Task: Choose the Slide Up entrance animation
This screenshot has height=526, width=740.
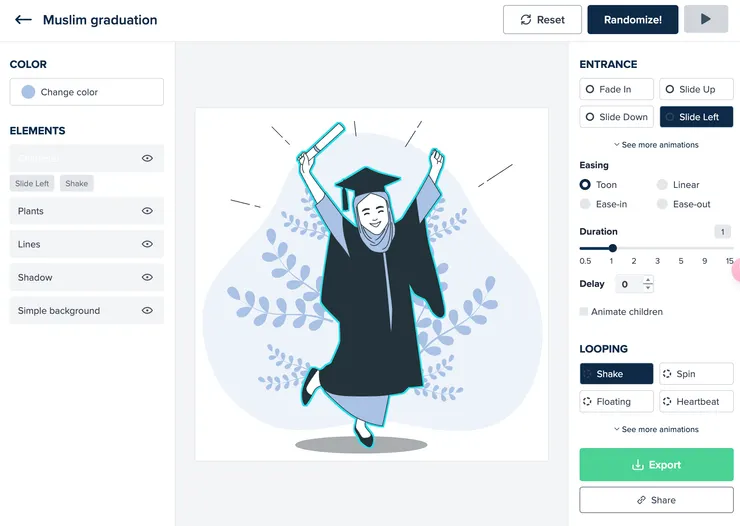Action: pyautogui.click(x=696, y=90)
